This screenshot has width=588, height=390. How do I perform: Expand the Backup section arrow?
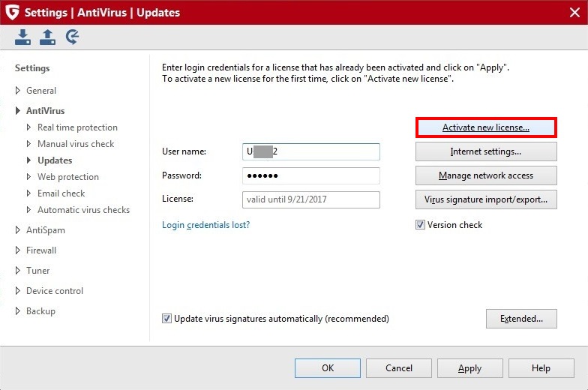18,310
